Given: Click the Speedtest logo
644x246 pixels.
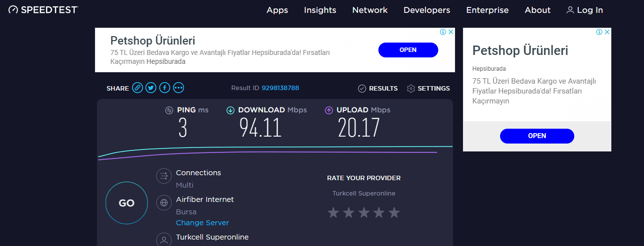Looking at the screenshot, I should point(44,10).
